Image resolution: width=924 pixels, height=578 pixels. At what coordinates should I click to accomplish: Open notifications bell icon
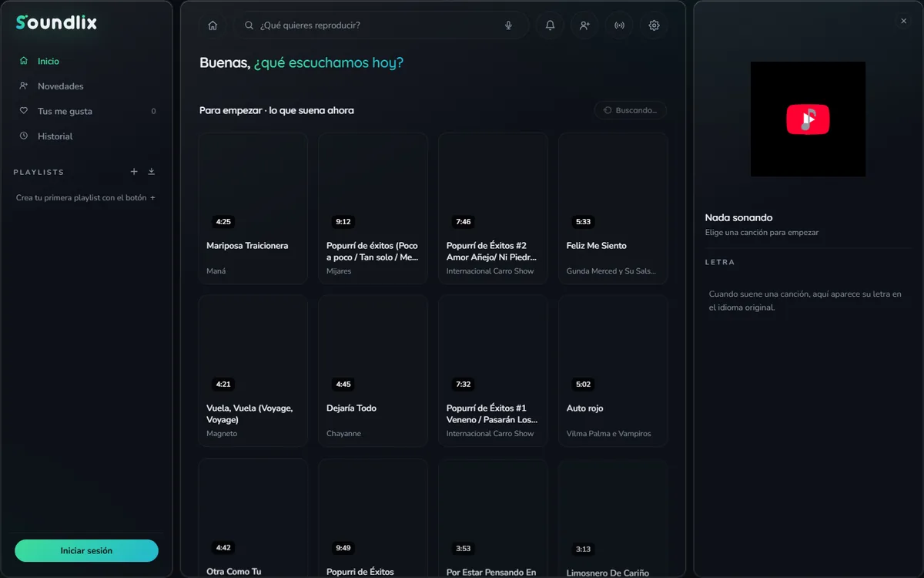[x=550, y=25]
